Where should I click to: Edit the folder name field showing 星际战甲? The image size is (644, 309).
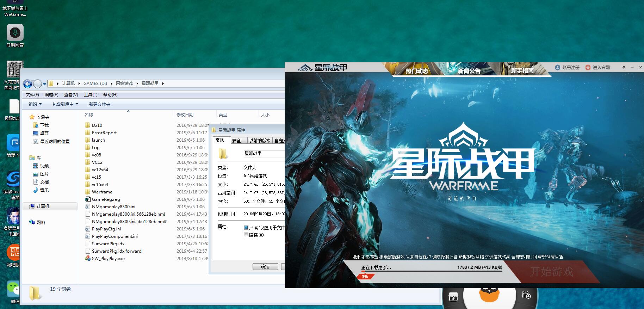264,153
